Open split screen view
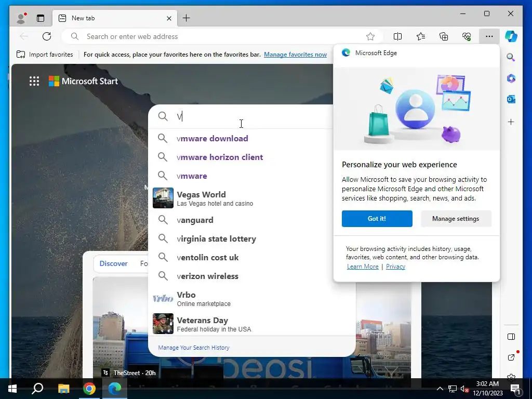Image resolution: width=532 pixels, height=399 pixels. point(397,36)
